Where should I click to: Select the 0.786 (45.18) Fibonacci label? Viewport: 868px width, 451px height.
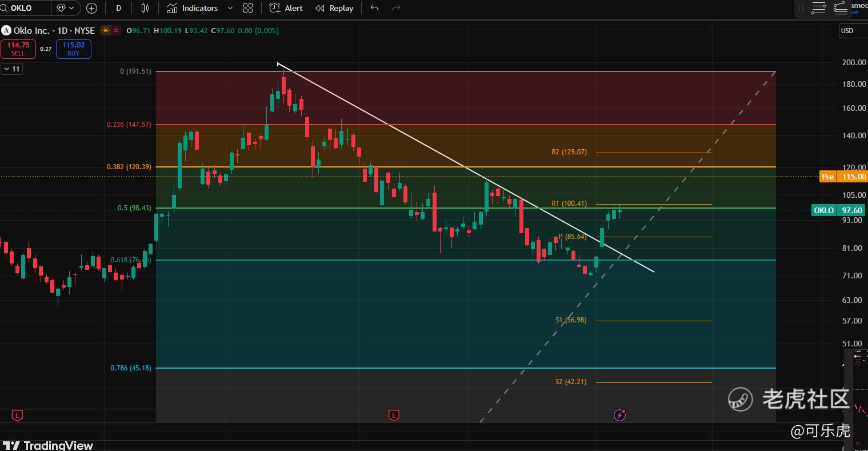pos(131,368)
